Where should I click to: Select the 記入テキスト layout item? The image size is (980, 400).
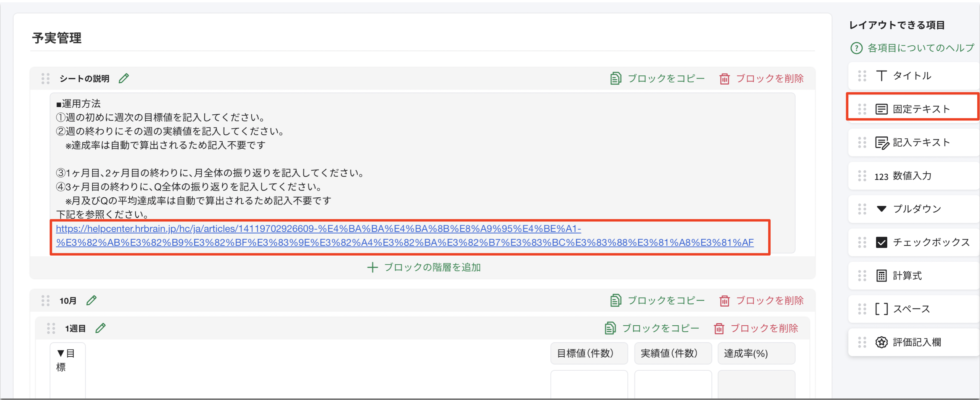tap(914, 142)
